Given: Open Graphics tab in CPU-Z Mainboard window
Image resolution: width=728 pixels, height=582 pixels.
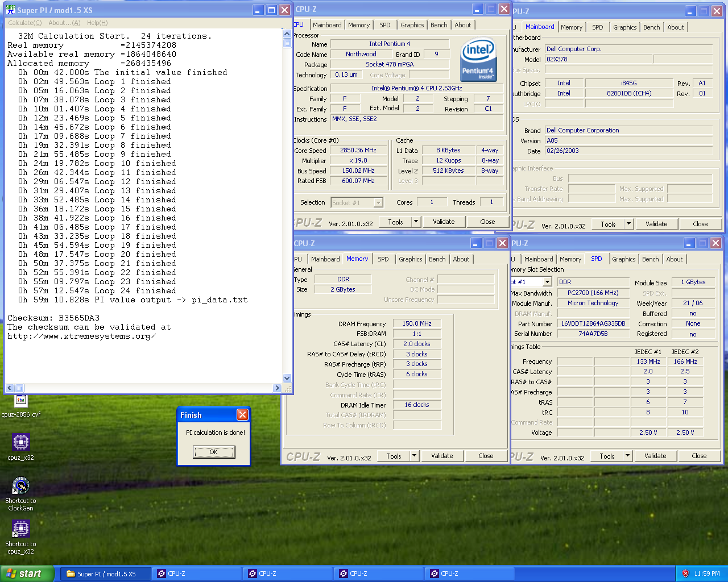Looking at the screenshot, I should (624, 27).
